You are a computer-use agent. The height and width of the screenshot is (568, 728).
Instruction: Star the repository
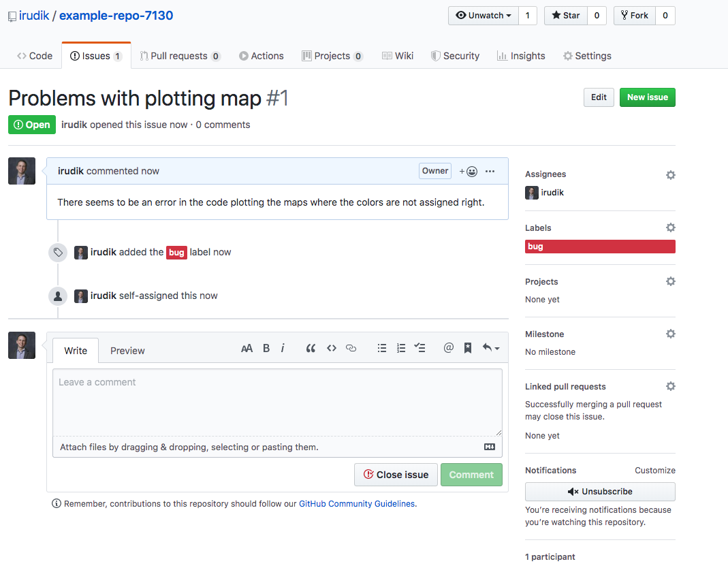tap(565, 16)
